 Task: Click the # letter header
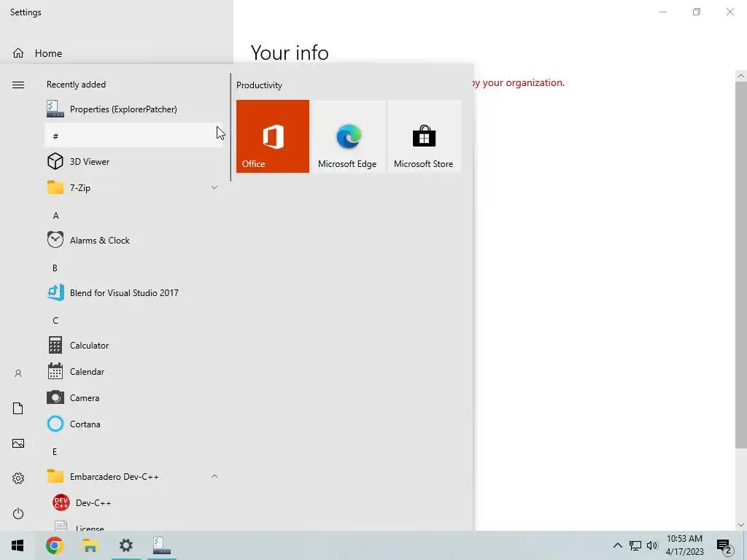[x=133, y=135]
